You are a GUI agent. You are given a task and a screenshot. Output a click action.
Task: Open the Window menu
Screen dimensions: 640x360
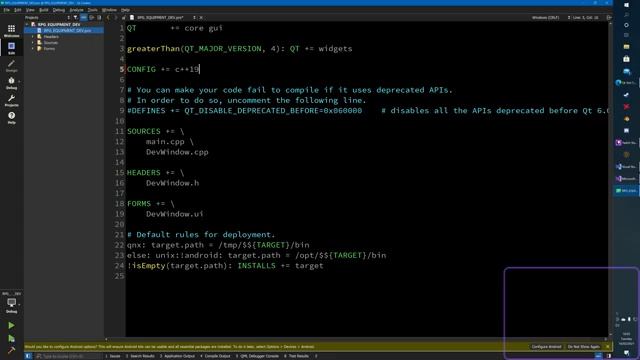109,10
